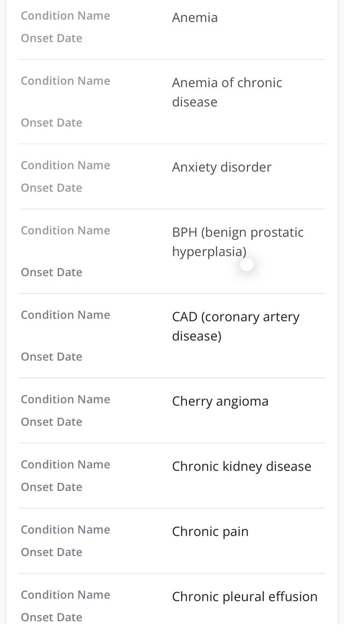This screenshot has height=644, width=344.
Task: Tap Condition Name label beside Chronic pleural effusion
Action: 65,595
